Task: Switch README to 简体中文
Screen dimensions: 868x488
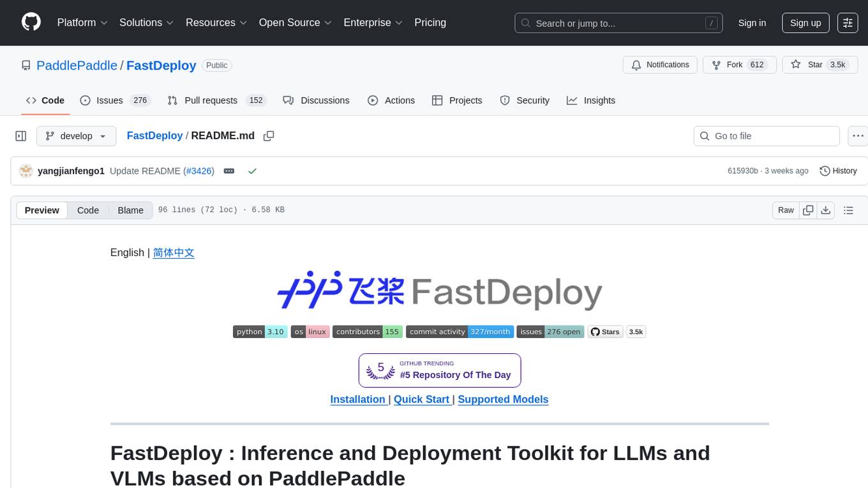Action: click(174, 252)
